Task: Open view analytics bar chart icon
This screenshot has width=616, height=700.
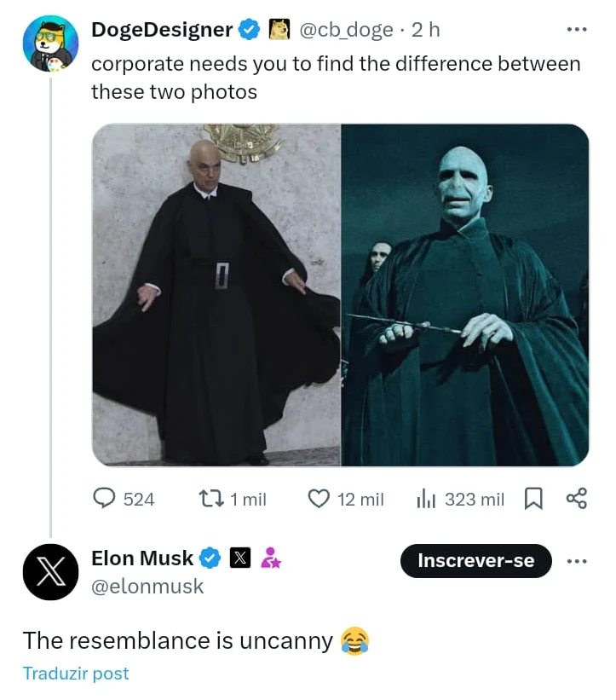Action: (x=425, y=499)
